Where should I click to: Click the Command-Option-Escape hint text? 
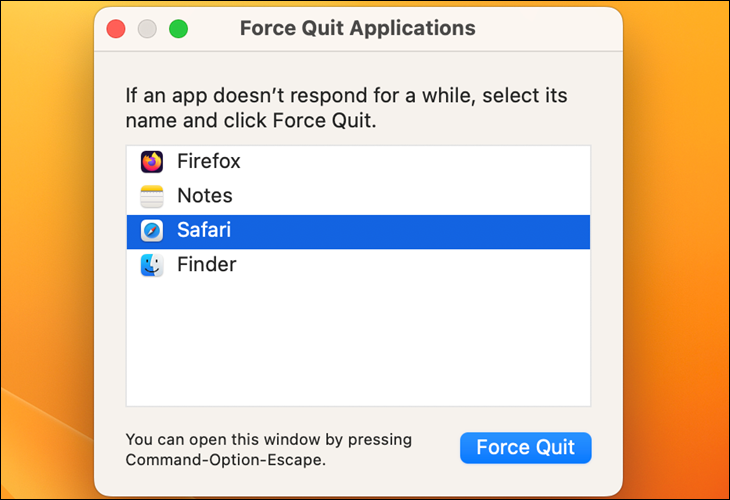(269, 450)
